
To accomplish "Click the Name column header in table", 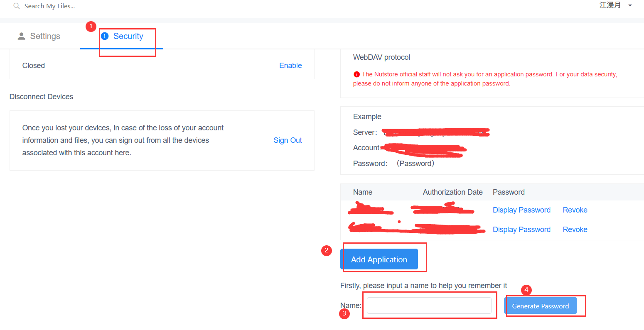I will pyautogui.click(x=363, y=192).
